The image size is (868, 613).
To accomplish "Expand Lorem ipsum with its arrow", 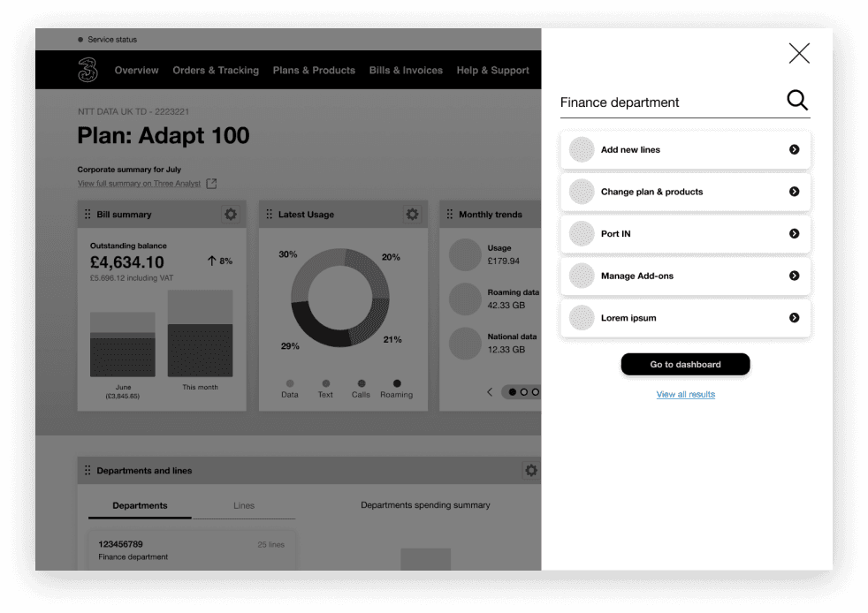I will tap(794, 318).
